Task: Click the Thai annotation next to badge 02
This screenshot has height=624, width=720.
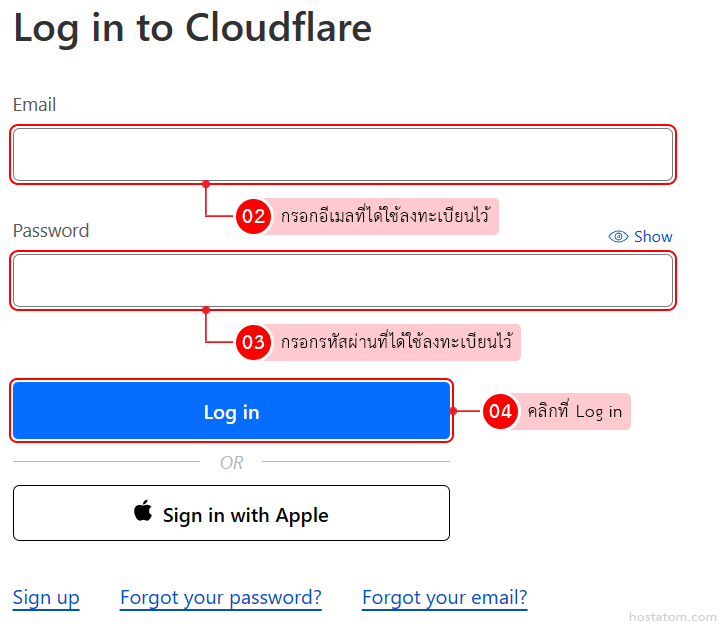Action: [386, 216]
